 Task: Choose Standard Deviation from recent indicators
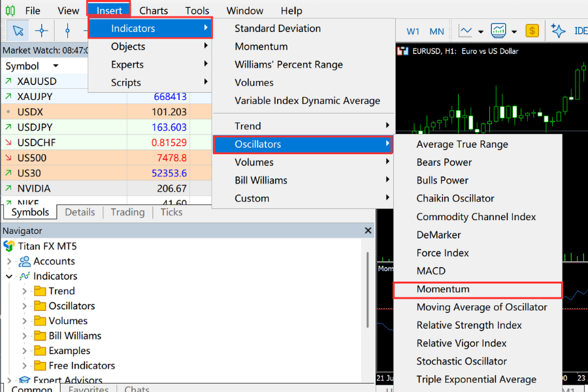[304, 29]
